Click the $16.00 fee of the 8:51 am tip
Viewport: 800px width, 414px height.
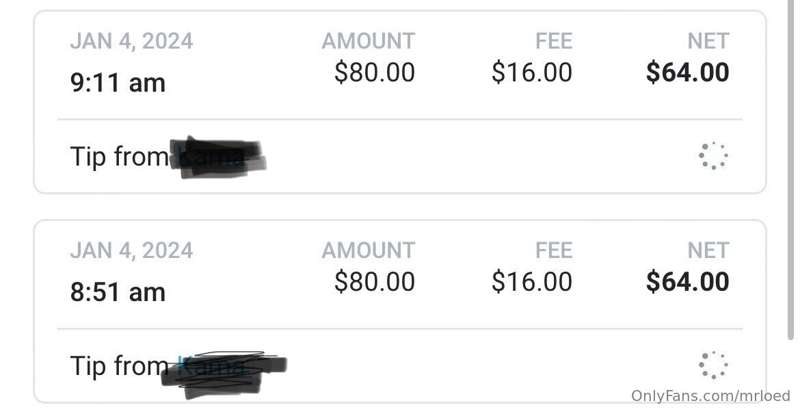coord(532,281)
